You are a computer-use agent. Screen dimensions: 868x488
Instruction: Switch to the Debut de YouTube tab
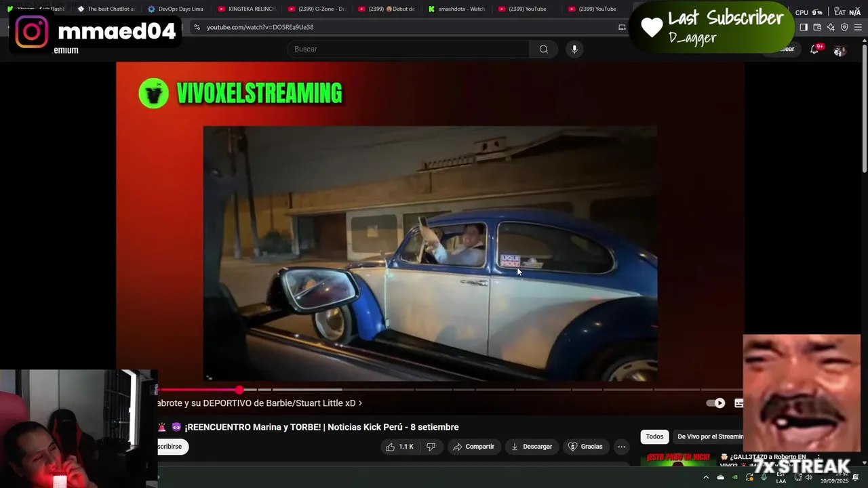(387, 9)
